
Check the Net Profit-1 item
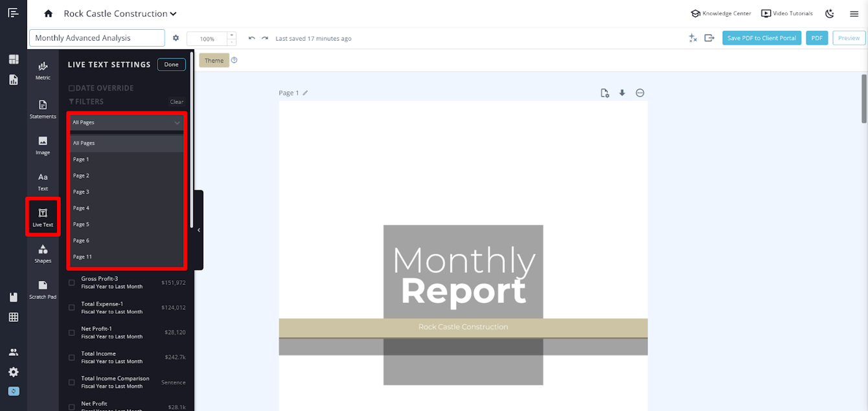pyautogui.click(x=72, y=333)
